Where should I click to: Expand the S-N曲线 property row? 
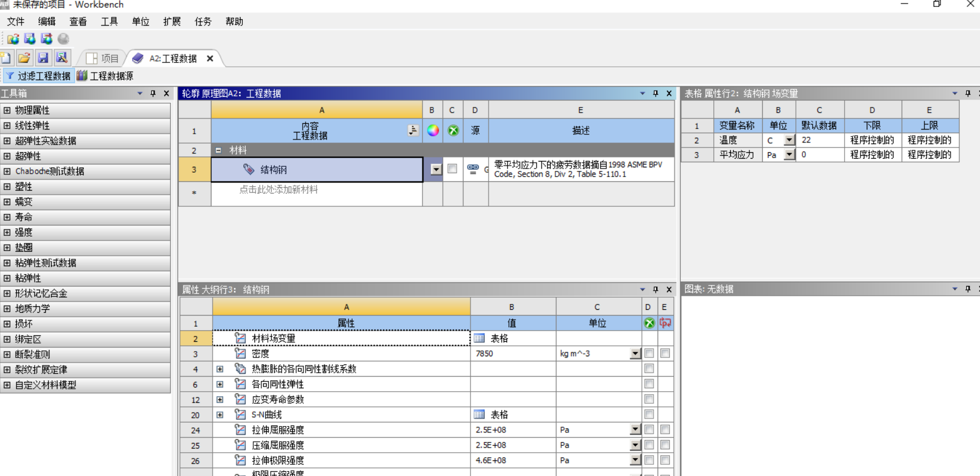pyautogui.click(x=220, y=415)
